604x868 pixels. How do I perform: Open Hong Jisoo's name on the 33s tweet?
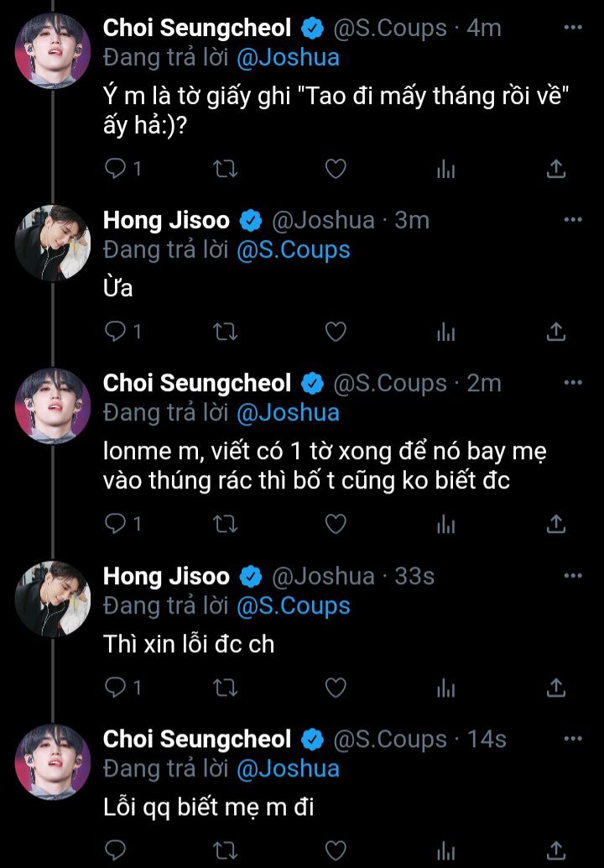click(x=166, y=576)
